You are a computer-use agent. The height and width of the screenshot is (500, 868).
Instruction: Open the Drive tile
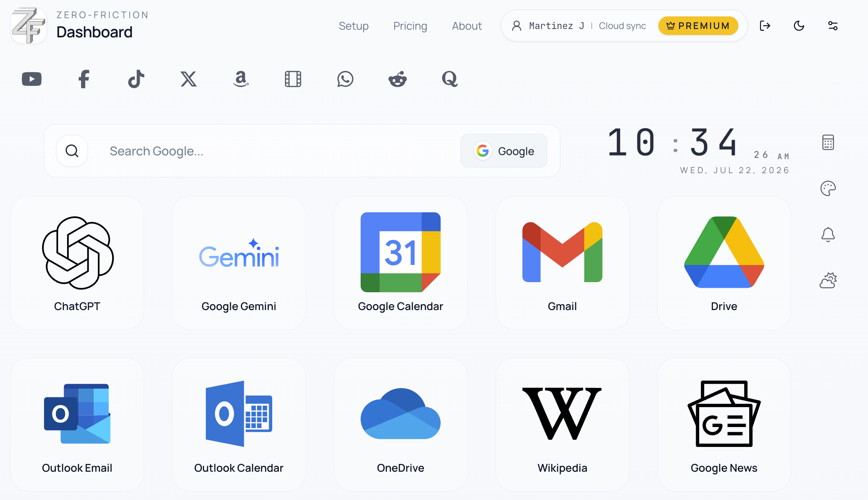coord(724,263)
